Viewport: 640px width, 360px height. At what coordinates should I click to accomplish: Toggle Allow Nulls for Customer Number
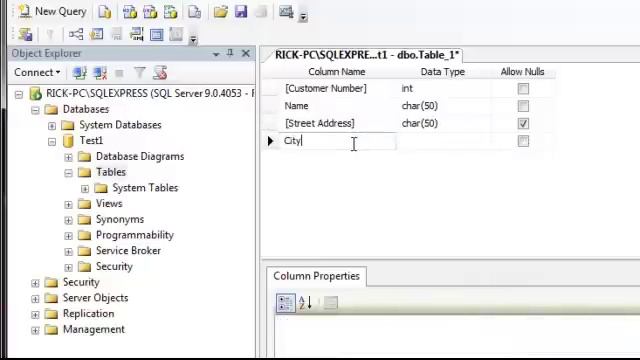click(523, 89)
